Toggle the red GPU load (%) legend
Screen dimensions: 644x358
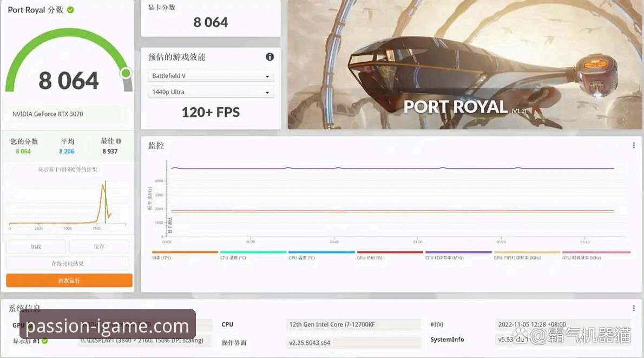click(390, 255)
